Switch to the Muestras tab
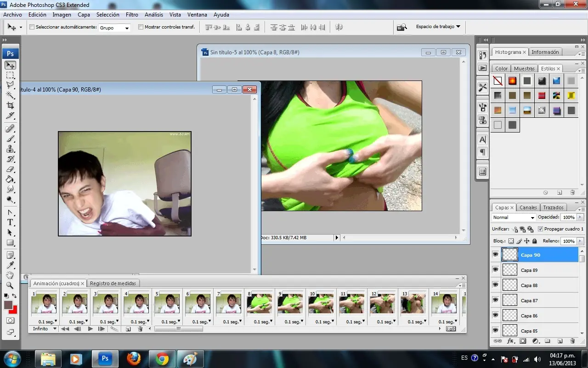Image resolution: width=588 pixels, height=368 pixels. pyautogui.click(x=524, y=69)
